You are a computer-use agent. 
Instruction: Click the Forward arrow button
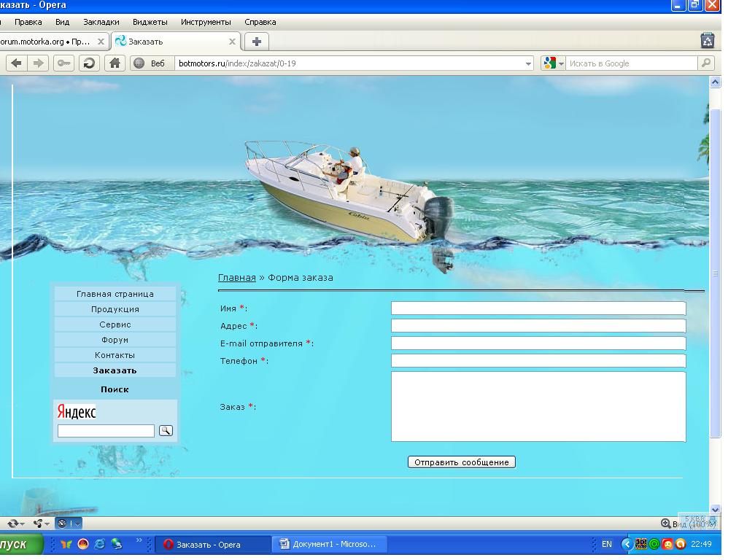(39, 63)
